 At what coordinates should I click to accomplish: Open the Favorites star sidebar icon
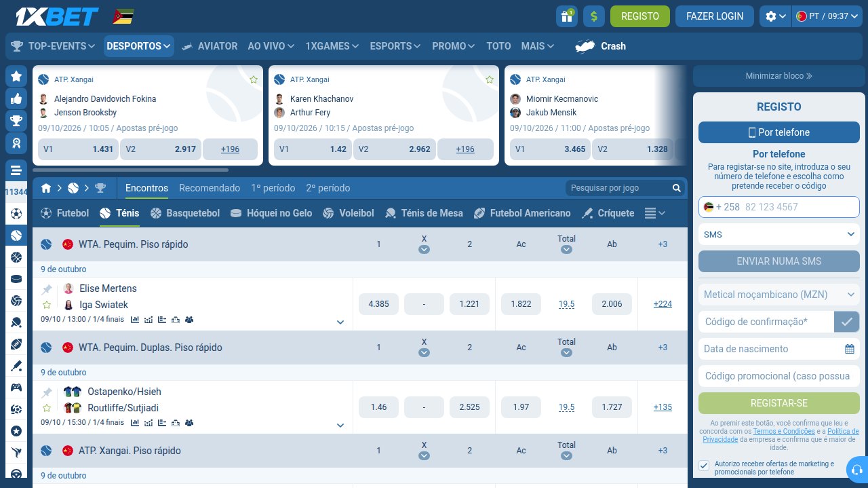click(x=16, y=76)
